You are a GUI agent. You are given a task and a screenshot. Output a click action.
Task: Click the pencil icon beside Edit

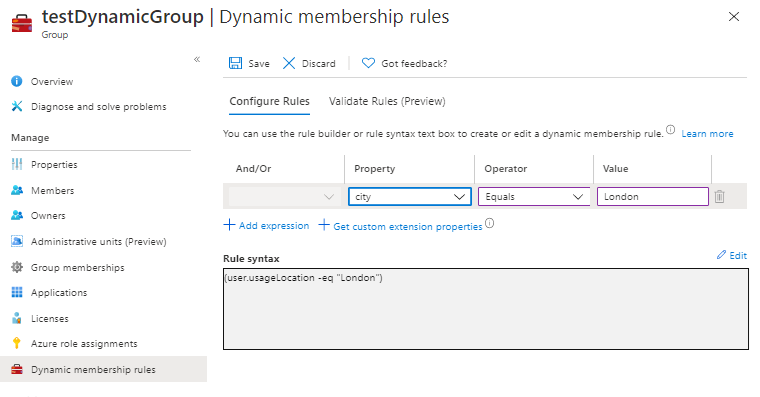pyautogui.click(x=721, y=254)
